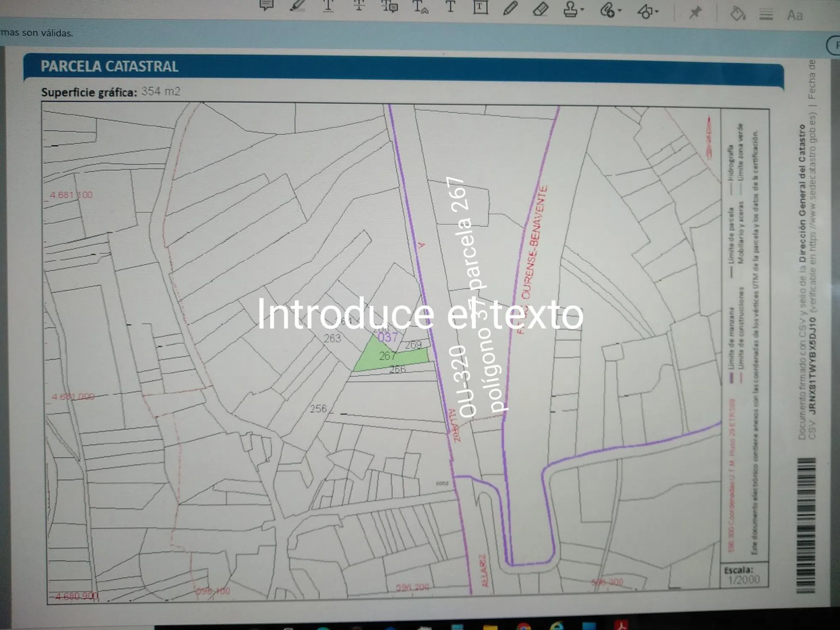Open the line thickness options
This screenshot has height=630, width=840.
click(766, 15)
